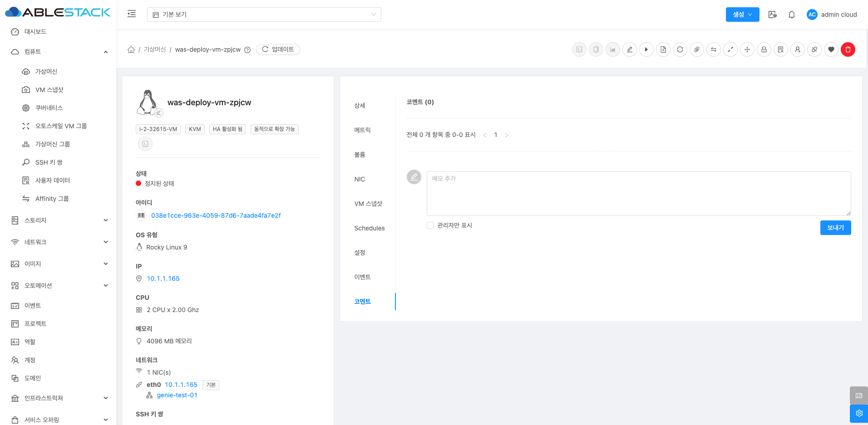Open the '기본 보기' view dropdown
Viewport: 868px width, 425px height.
pyautogui.click(x=264, y=15)
